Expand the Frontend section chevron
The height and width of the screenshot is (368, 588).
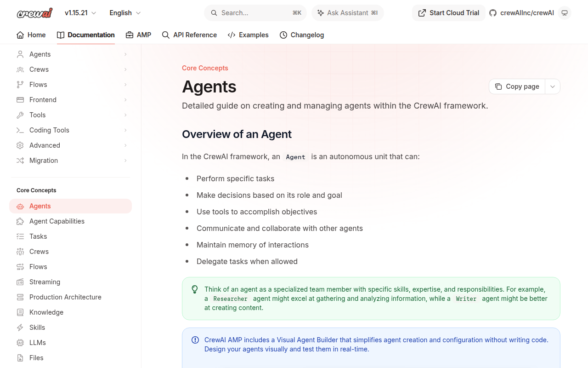pyautogui.click(x=125, y=100)
